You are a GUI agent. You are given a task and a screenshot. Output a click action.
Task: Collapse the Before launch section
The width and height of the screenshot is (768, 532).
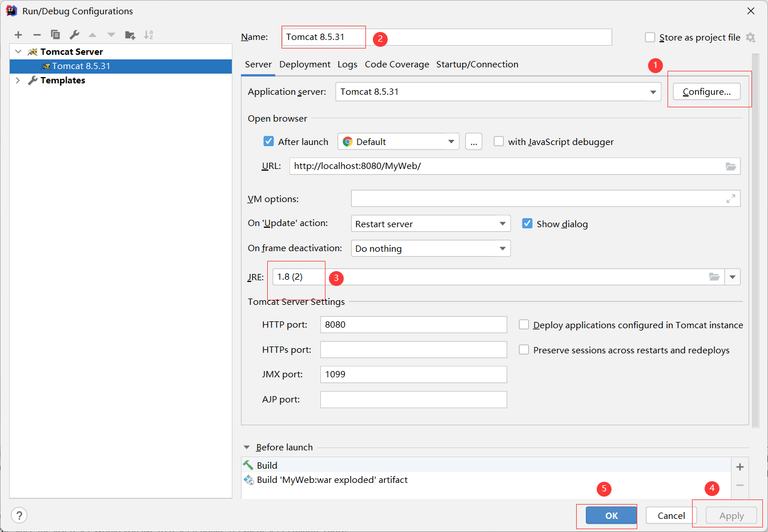247,448
